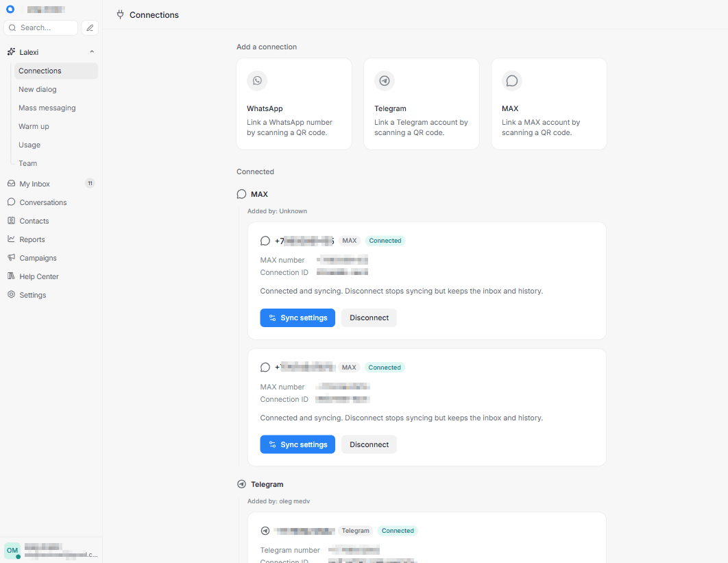Screen dimensions: 728x563
Task: Click the OM user avatar
Action: coord(12,551)
